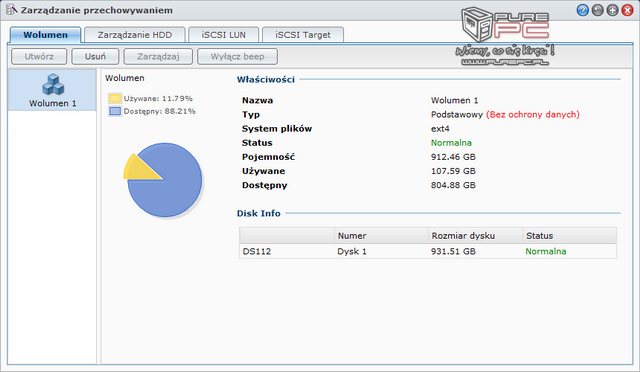Click the Utwórz button

coord(39,56)
